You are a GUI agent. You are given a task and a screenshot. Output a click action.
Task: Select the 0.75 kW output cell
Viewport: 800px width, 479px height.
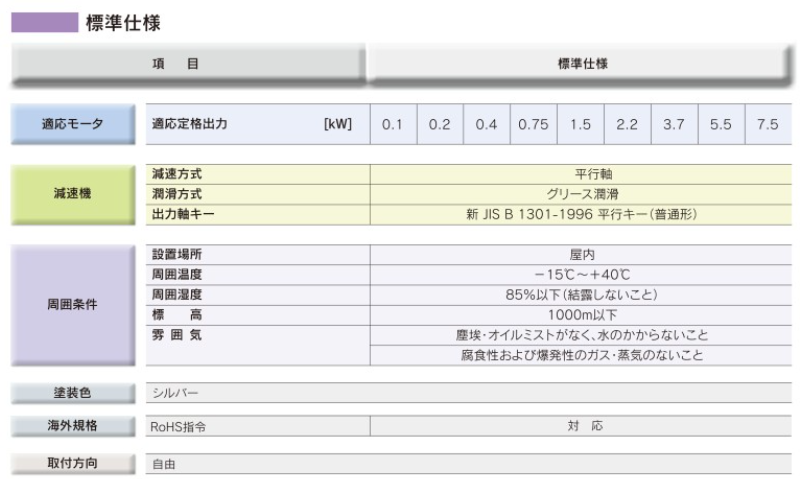[533, 125]
